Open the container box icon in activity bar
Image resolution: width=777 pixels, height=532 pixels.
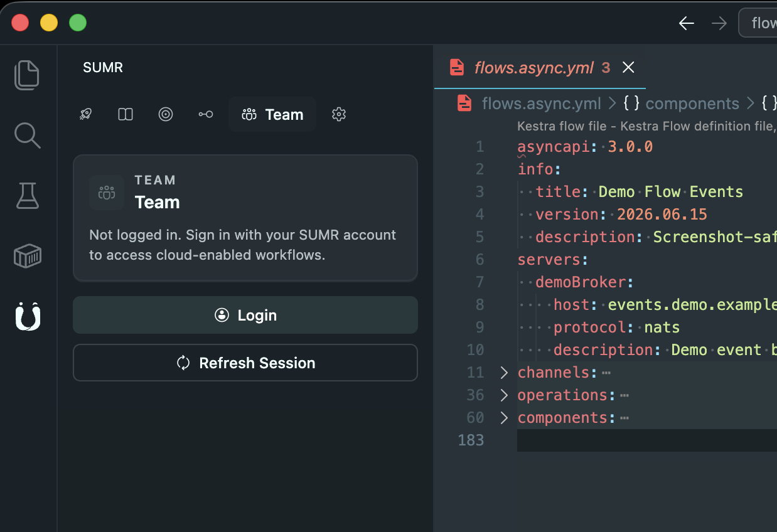(27, 256)
